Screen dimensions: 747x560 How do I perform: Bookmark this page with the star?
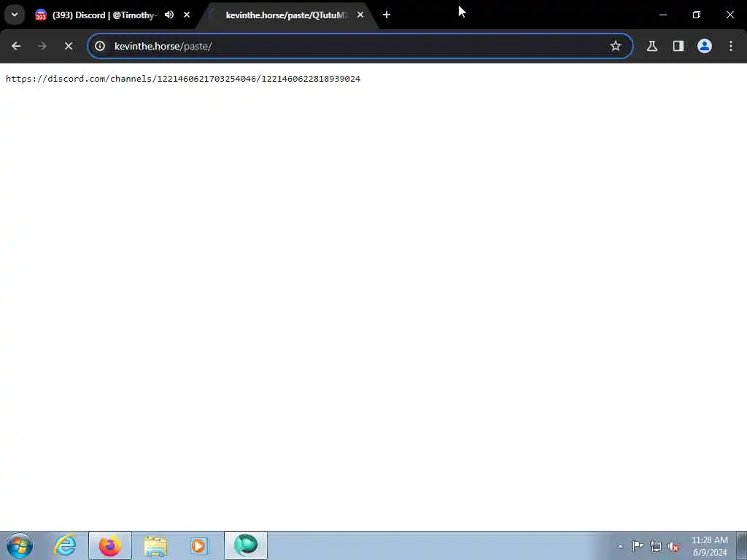[616, 46]
